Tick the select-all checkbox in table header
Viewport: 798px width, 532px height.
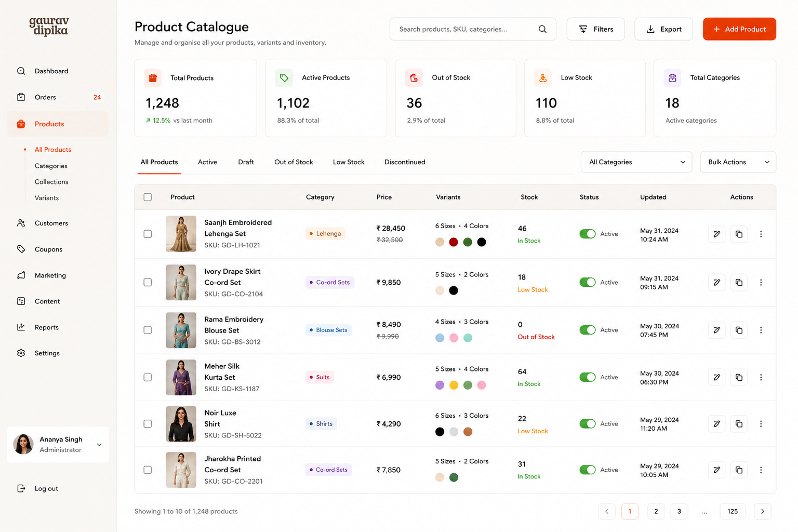pos(148,197)
